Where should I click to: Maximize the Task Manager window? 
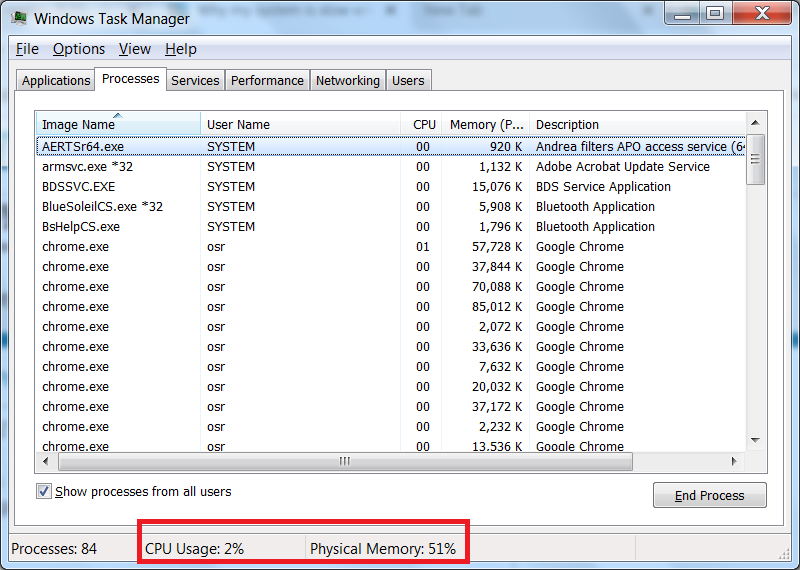pos(715,14)
